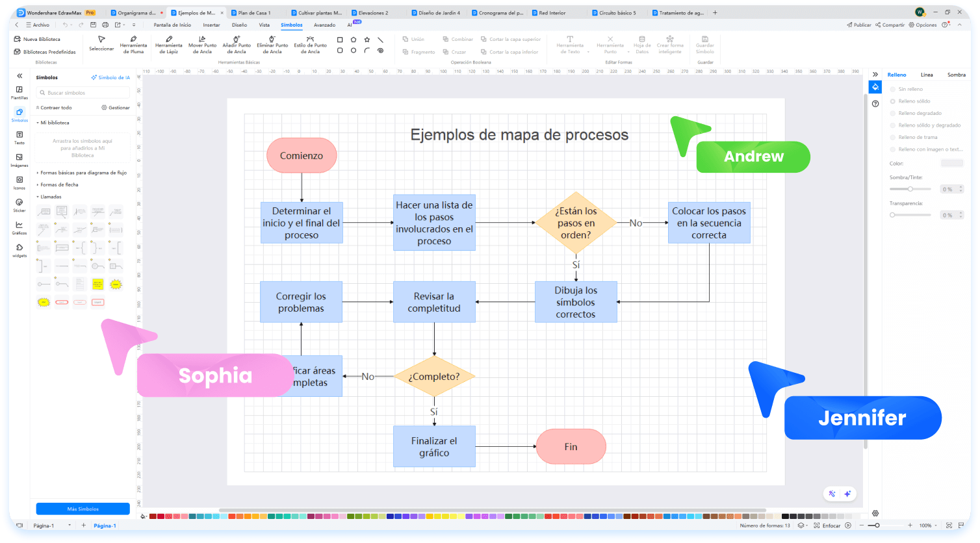Open the Gráficos sidebar panel
Screen dimensions: 980x543
coord(19,228)
